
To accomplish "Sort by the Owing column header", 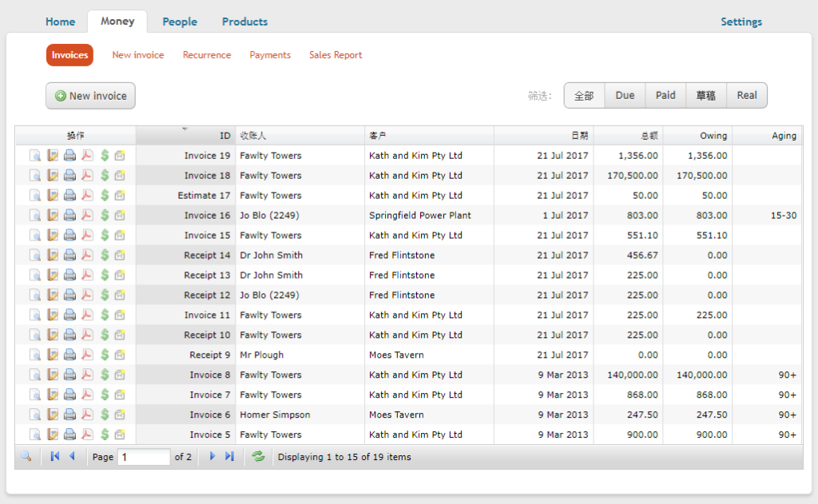I will click(x=697, y=136).
